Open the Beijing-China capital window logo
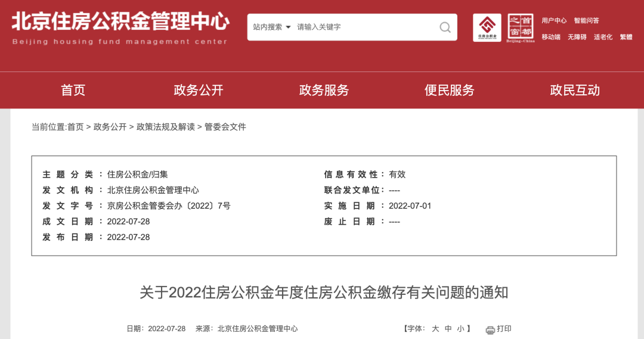644x339 pixels. 520,27
